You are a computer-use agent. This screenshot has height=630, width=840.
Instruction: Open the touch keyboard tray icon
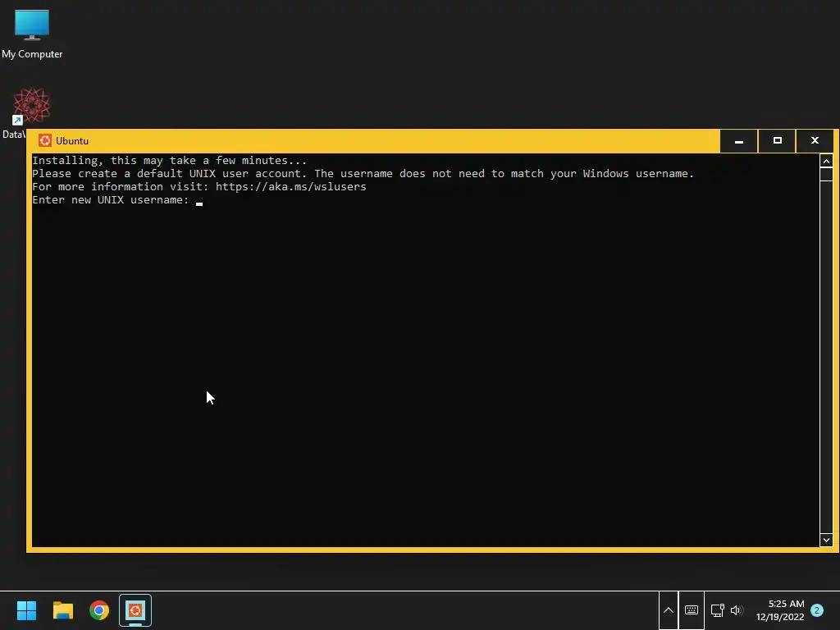691,610
